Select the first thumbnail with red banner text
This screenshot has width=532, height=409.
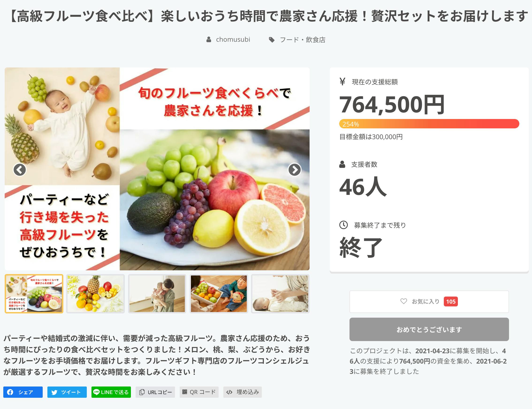(x=34, y=294)
